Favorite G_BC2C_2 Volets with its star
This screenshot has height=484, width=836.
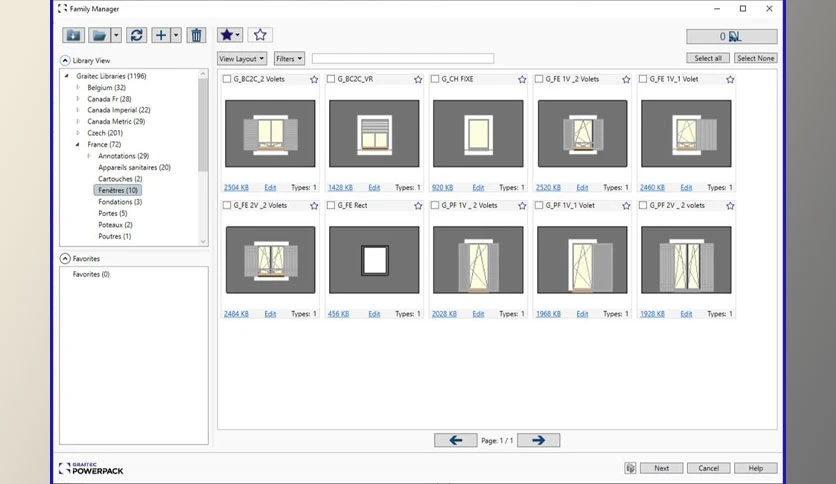click(x=314, y=79)
